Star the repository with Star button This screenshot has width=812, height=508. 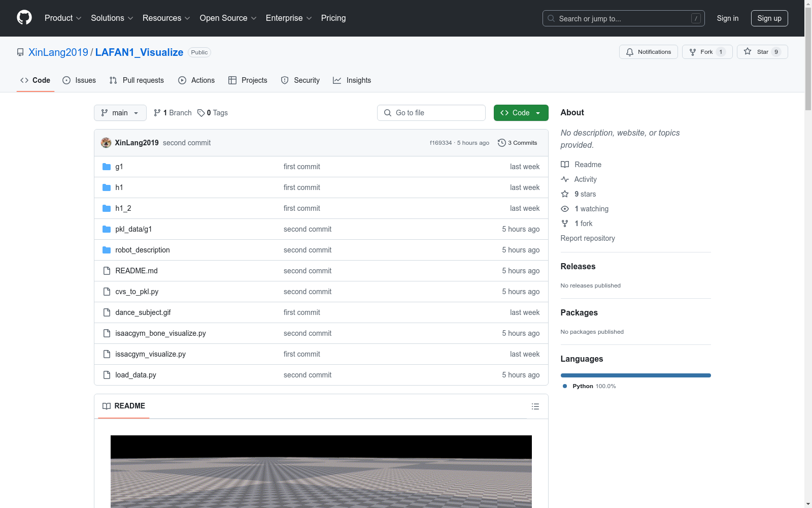762,52
